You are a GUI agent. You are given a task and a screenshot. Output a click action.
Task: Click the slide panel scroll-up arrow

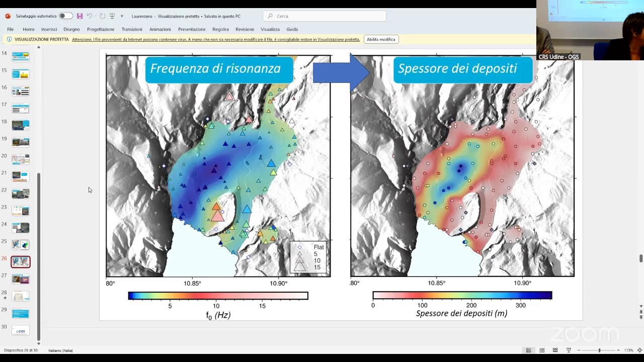39,47
